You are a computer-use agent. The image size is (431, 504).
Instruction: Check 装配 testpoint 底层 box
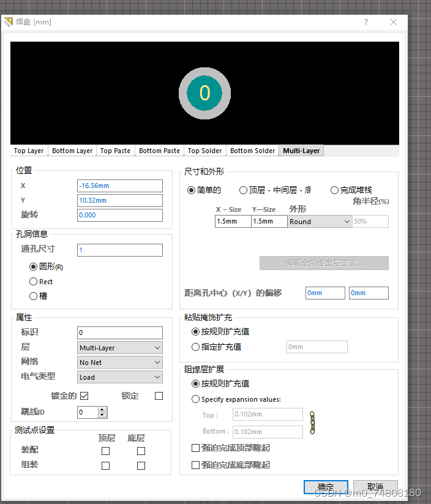[141, 451]
